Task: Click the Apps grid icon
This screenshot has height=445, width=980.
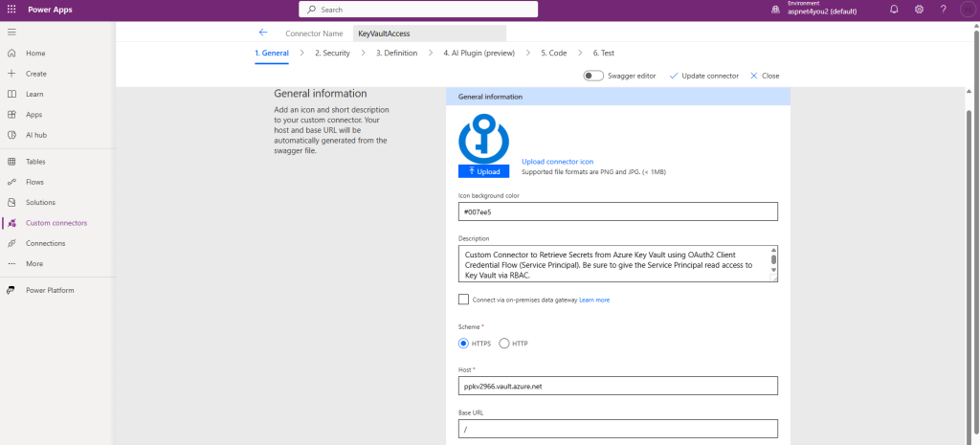Action: [x=11, y=115]
